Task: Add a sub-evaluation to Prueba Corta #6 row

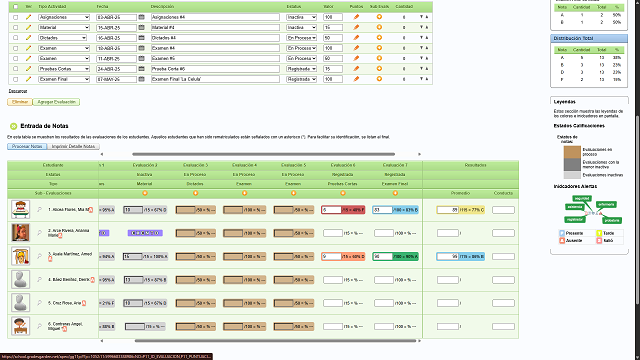Action: [379, 69]
